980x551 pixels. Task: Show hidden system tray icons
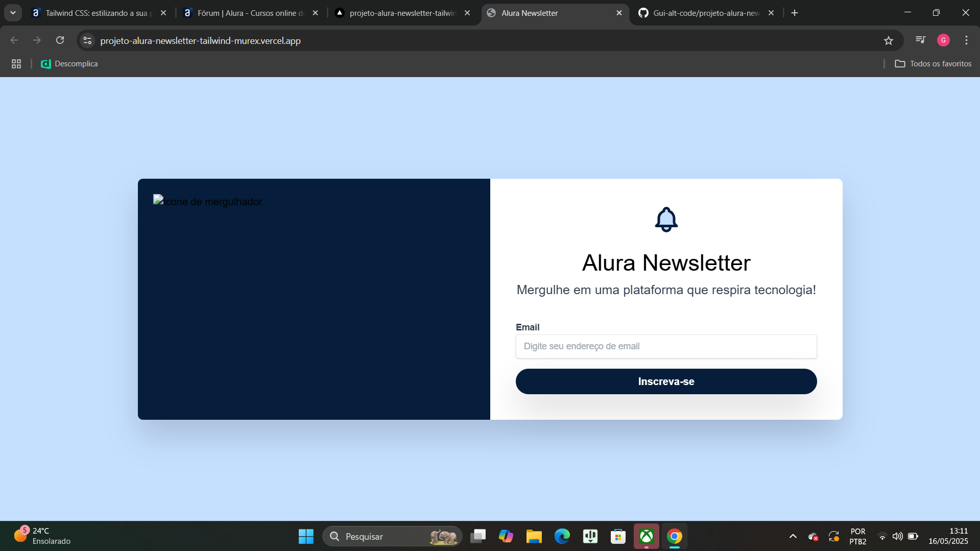point(793,536)
